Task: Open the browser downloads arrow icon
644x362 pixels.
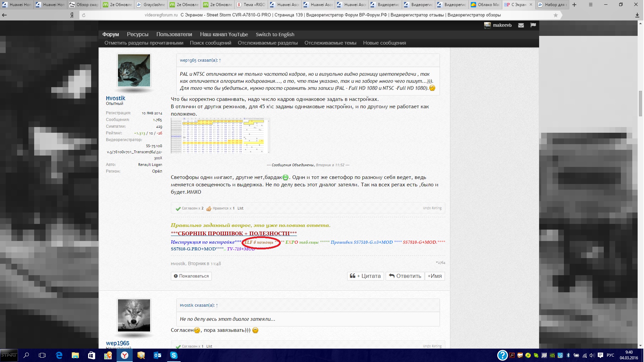Action: [x=637, y=15]
